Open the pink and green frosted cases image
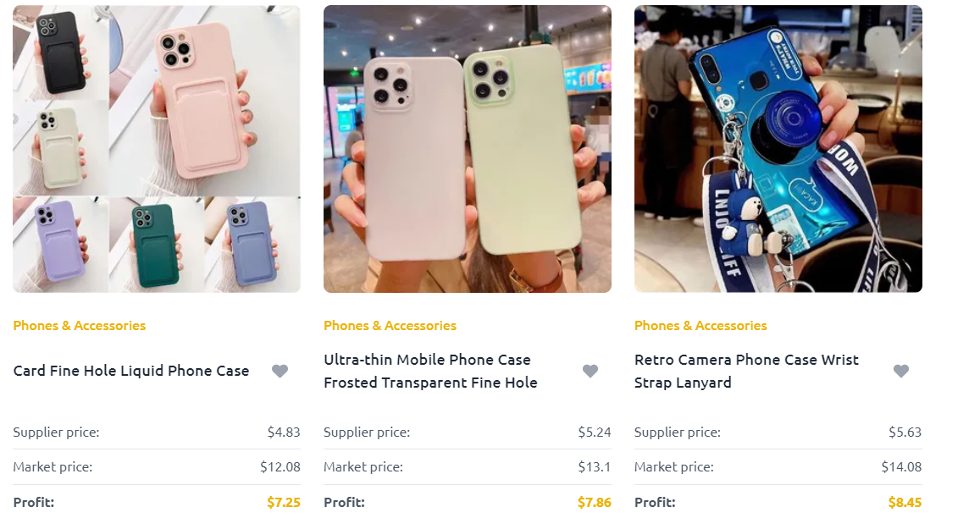Image resolution: width=980 pixels, height=529 pixels. pyautogui.click(x=468, y=149)
